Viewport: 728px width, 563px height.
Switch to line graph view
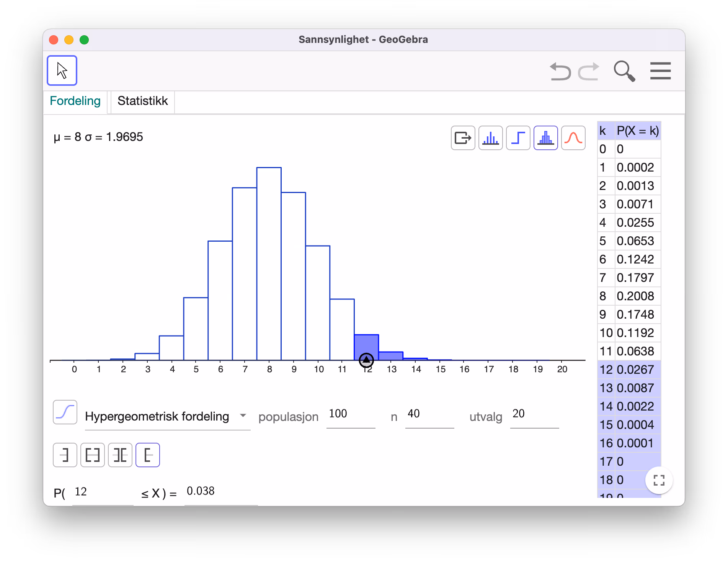pos(491,138)
